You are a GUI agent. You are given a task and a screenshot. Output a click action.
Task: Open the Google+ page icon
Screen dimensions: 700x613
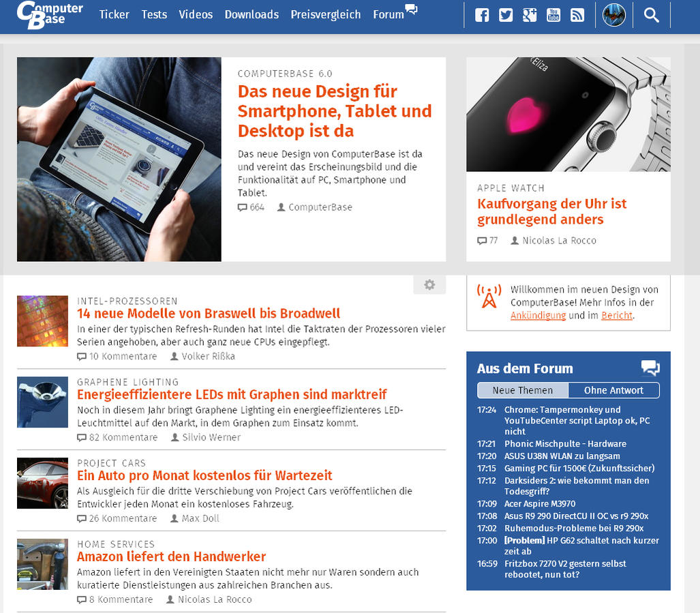coord(530,15)
